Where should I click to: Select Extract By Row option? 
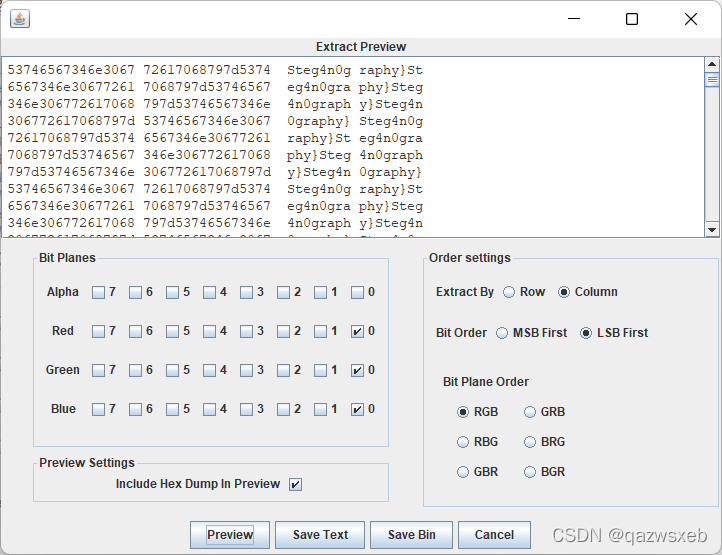coord(509,292)
